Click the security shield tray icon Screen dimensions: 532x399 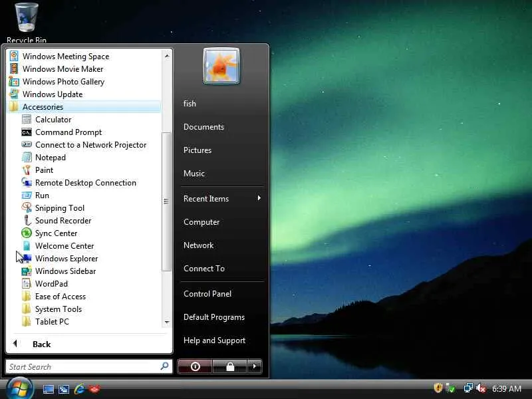point(438,388)
